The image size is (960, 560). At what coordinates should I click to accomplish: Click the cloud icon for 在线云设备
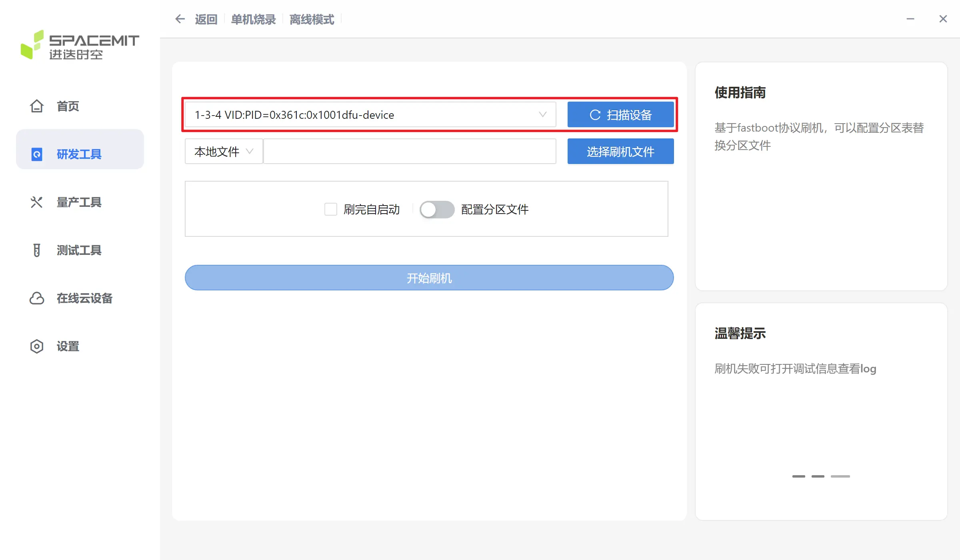[x=37, y=298]
